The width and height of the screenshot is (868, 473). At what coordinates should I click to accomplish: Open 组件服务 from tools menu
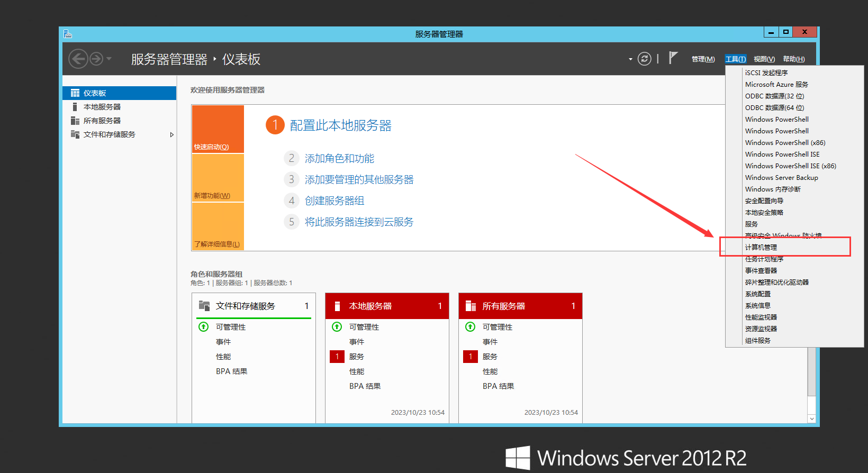(758, 341)
